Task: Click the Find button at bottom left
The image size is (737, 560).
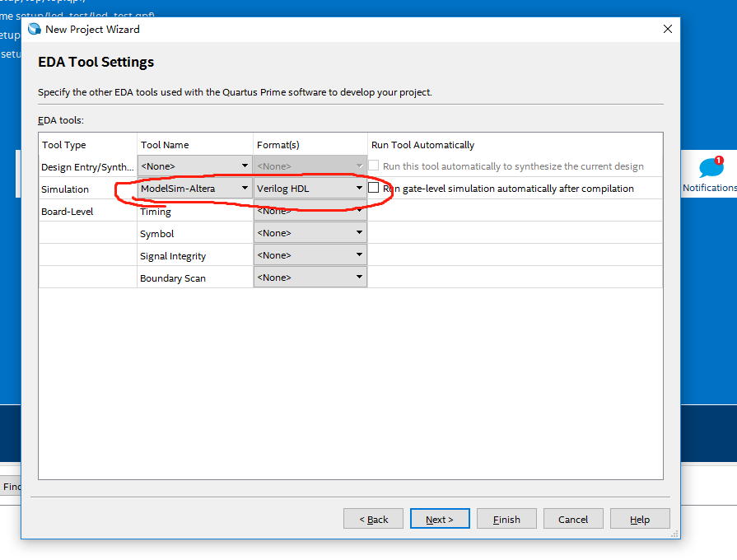Action: 12,487
